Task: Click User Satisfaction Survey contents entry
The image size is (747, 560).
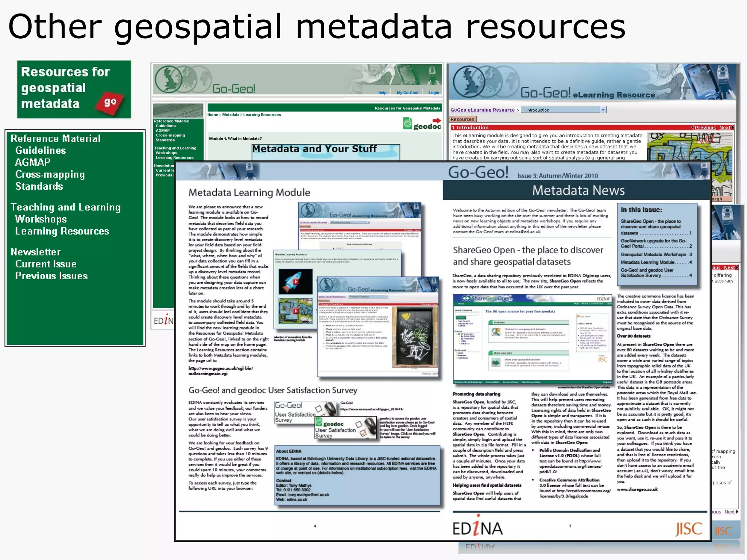Action: tap(656, 273)
